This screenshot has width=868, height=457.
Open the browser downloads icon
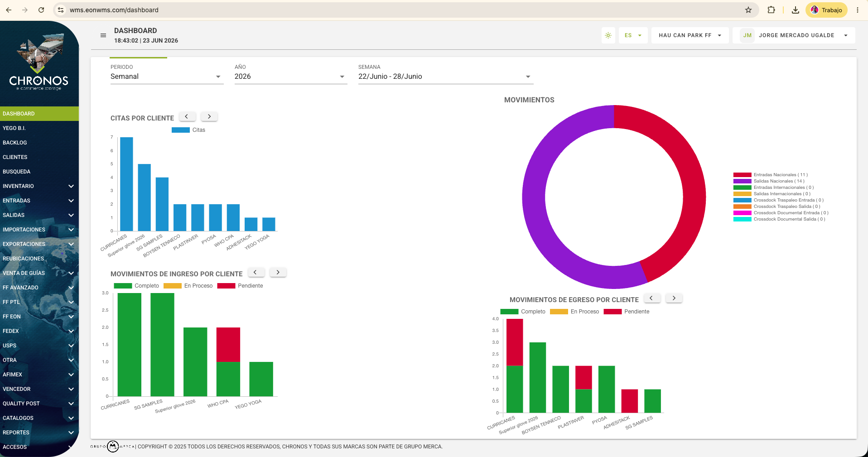pyautogui.click(x=796, y=10)
